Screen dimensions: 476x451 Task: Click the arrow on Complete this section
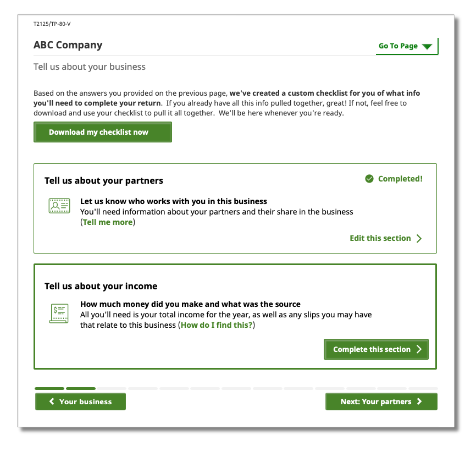point(419,349)
